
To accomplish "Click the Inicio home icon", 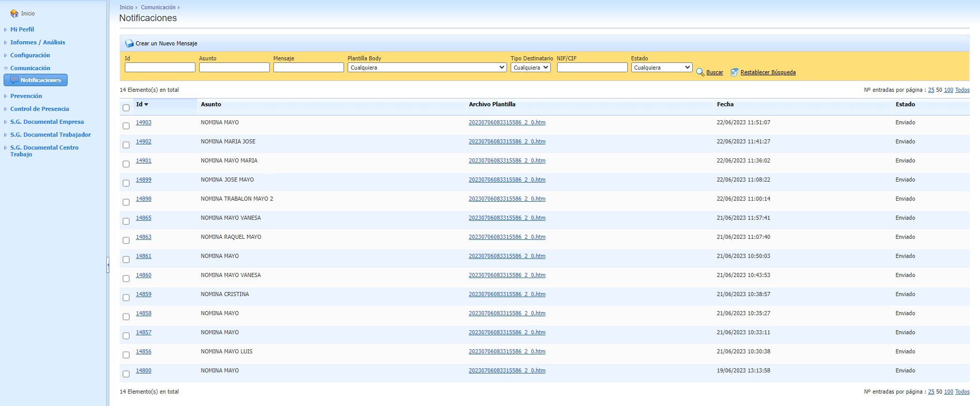I will coord(14,13).
